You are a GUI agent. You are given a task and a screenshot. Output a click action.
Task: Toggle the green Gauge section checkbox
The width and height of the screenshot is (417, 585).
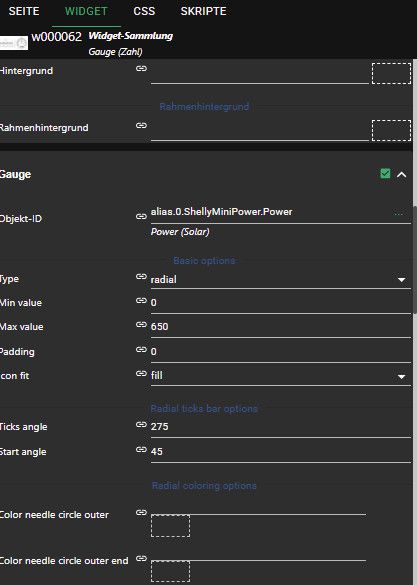385,173
